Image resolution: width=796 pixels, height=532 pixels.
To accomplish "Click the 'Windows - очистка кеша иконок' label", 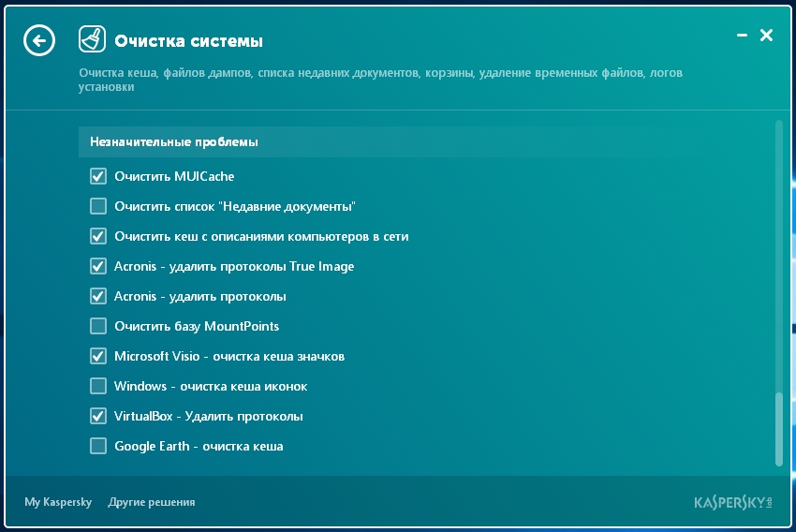I will pos(211,386).
